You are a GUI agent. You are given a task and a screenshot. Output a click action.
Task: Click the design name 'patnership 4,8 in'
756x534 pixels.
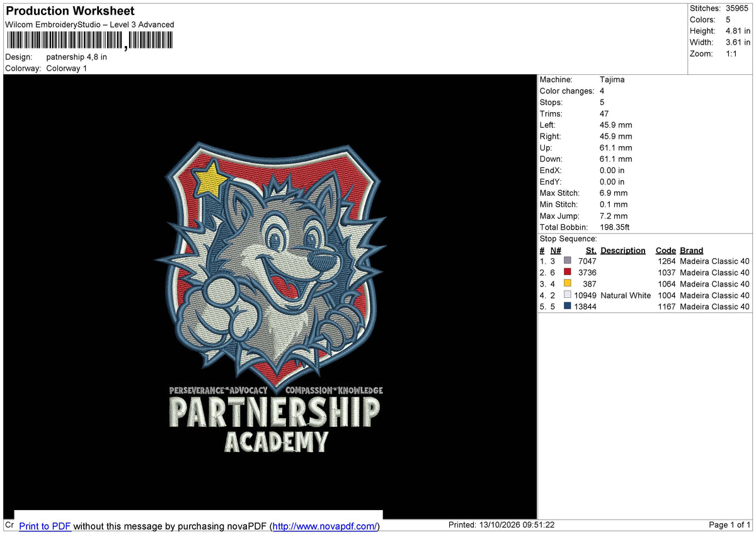77,57
